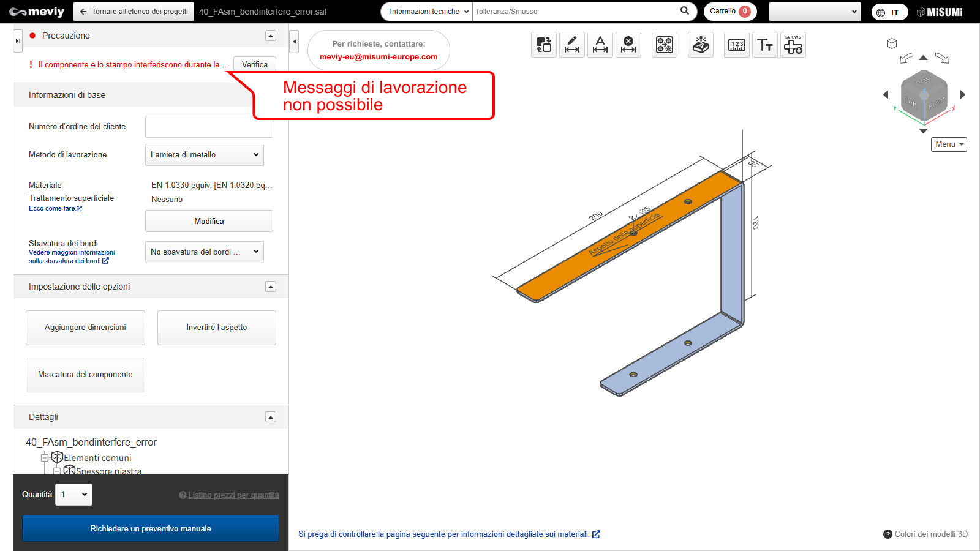The width and height of the screenshot is (980, 551).
Task: Click the text size Tt icon
Action: coord(764,45)
